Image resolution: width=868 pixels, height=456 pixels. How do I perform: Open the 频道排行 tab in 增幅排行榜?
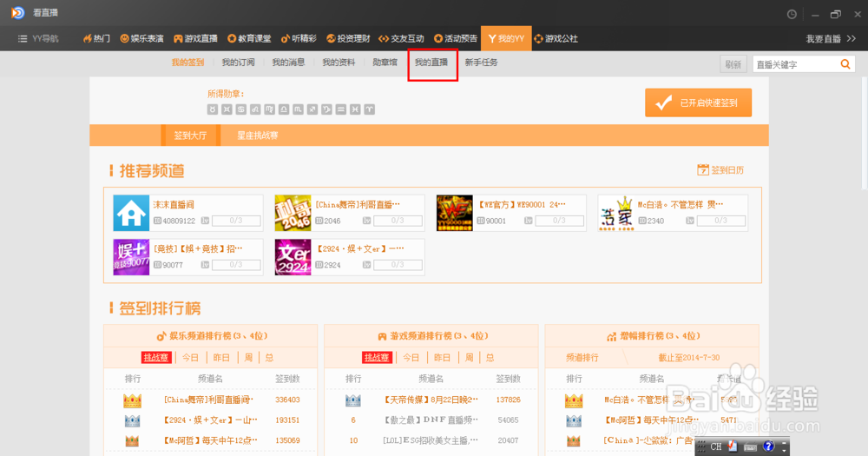click(582, 357)
